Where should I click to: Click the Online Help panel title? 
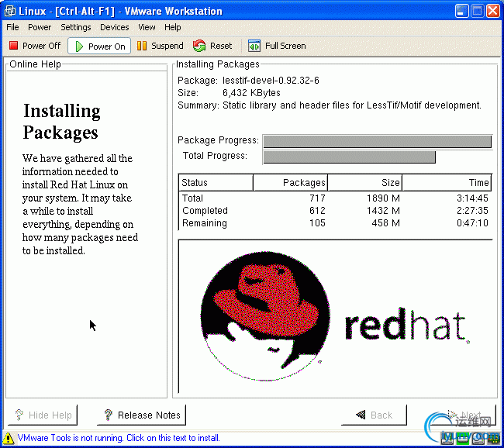point(35,64)
